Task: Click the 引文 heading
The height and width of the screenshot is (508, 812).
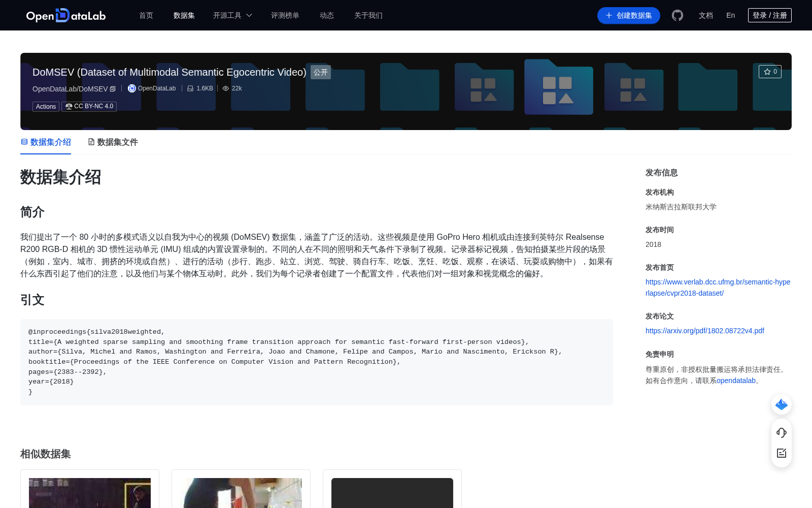Action: [32, 300]
